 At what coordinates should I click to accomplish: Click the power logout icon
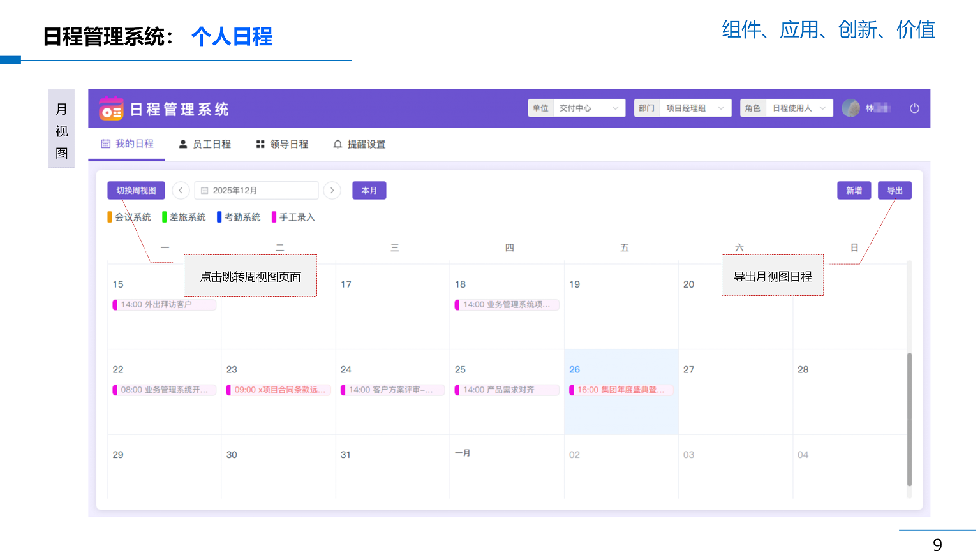914,108
